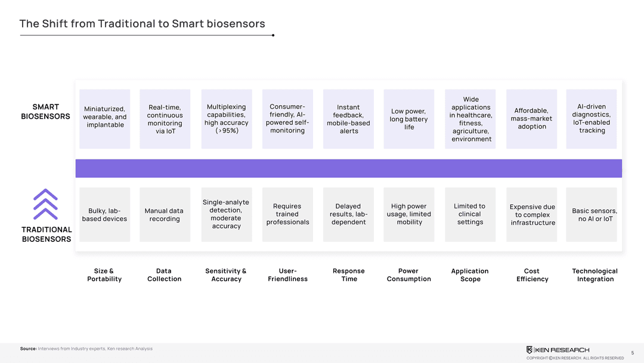Click the Sensitivity & Accuracy column label
The image size is (644, 363).
tap(226, 275)
